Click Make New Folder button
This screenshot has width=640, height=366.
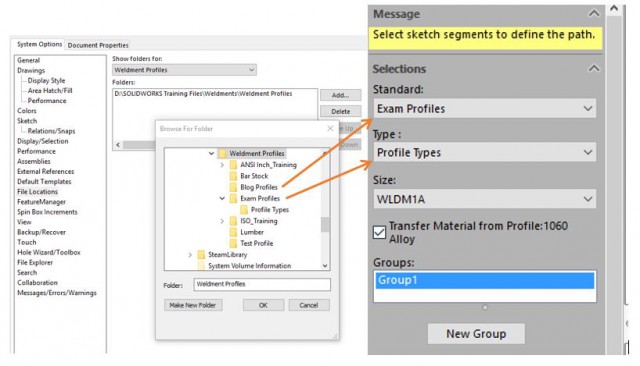(x=193, y=305)
